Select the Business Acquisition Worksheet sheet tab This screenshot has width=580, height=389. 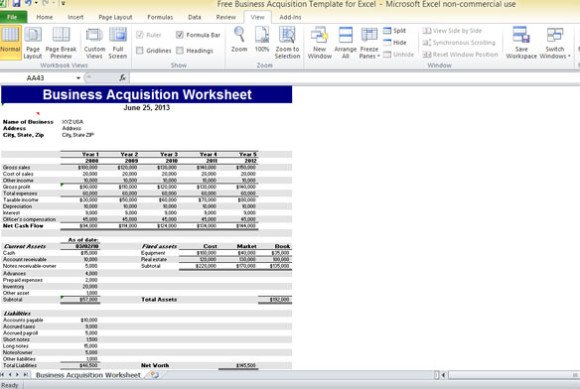(88, 375)
